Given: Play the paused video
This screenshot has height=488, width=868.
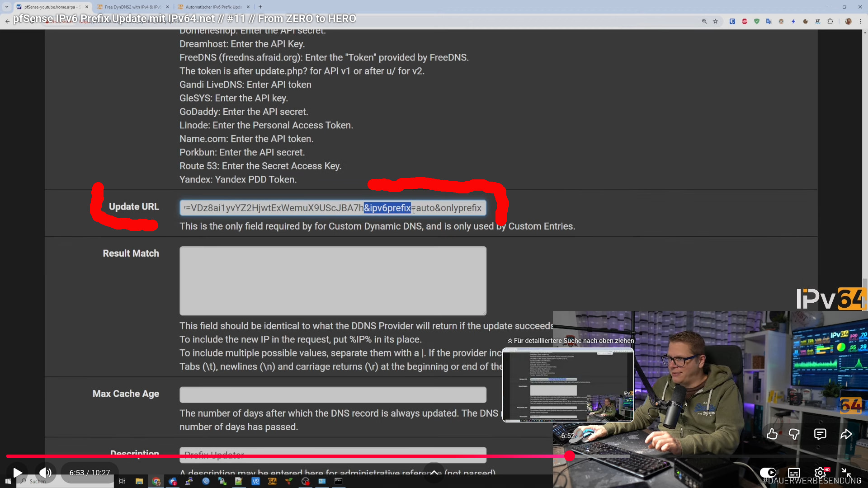Looking at the screenshot, I should (18, 473).
